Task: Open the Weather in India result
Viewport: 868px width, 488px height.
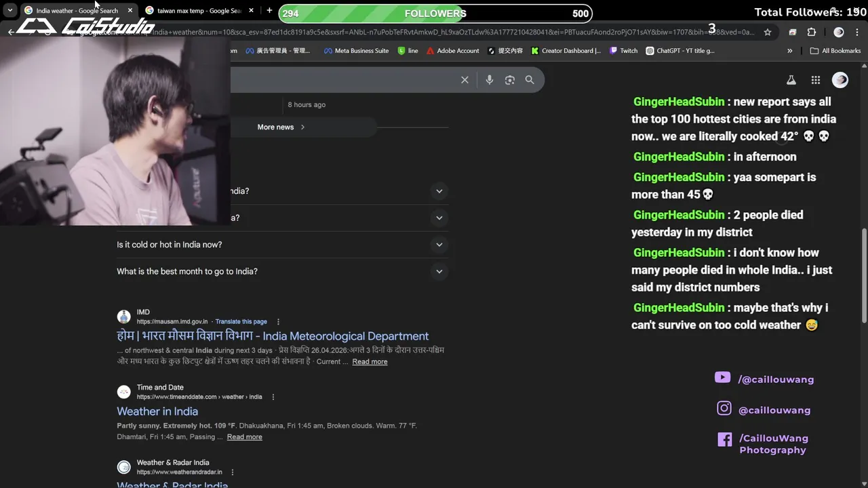Action: [x=157, y=411]
